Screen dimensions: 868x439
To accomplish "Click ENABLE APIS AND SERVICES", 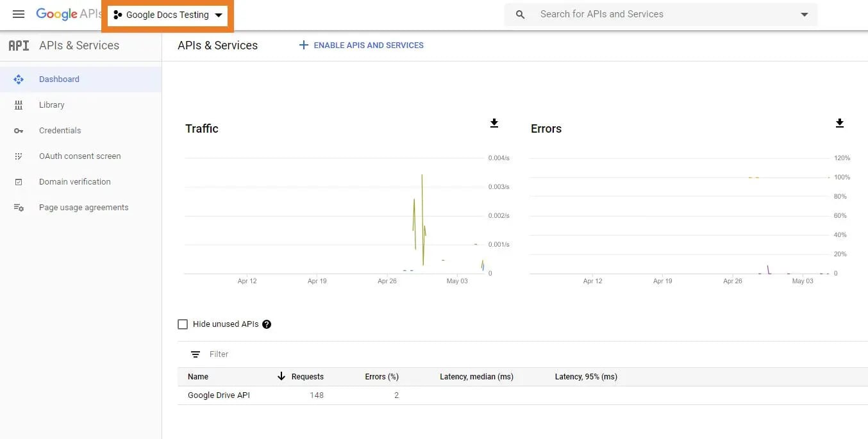I will pos(369,46).
